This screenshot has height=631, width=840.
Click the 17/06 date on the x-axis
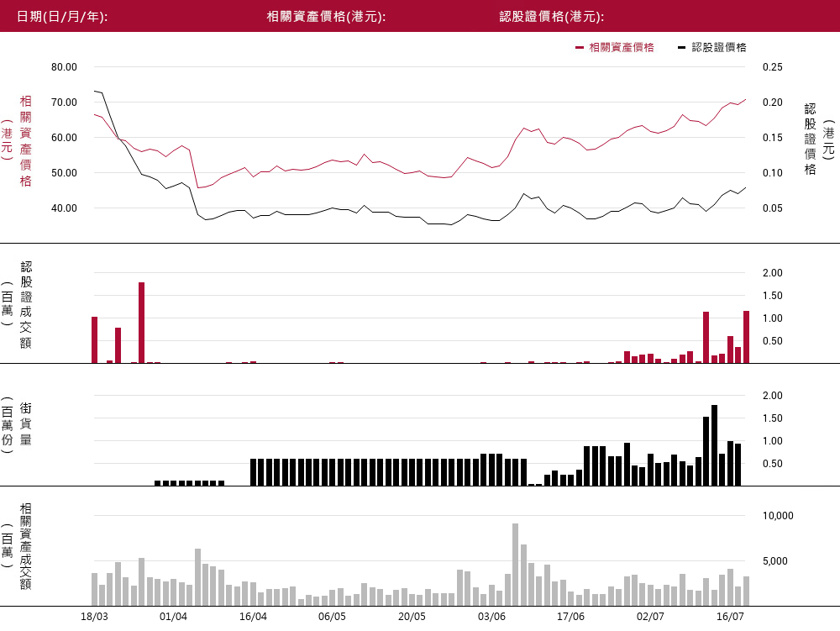pos(570,617)
